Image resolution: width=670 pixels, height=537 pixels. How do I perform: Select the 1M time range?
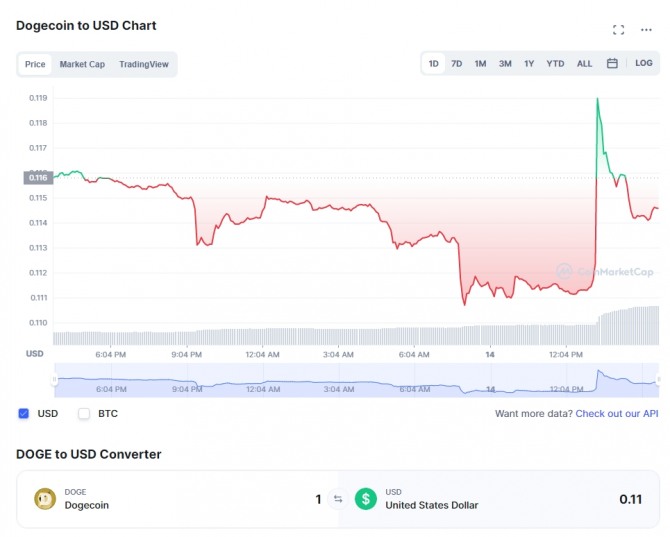(x=480, y=64)
